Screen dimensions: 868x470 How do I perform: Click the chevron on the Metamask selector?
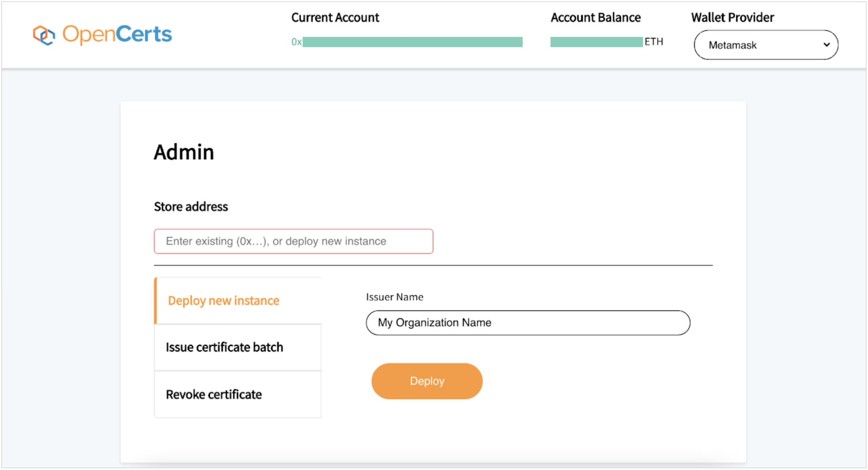tap(827, 45)
